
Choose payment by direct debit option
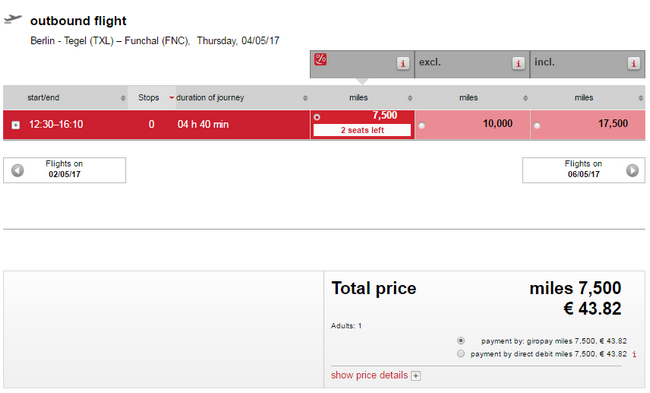point(461,354)
